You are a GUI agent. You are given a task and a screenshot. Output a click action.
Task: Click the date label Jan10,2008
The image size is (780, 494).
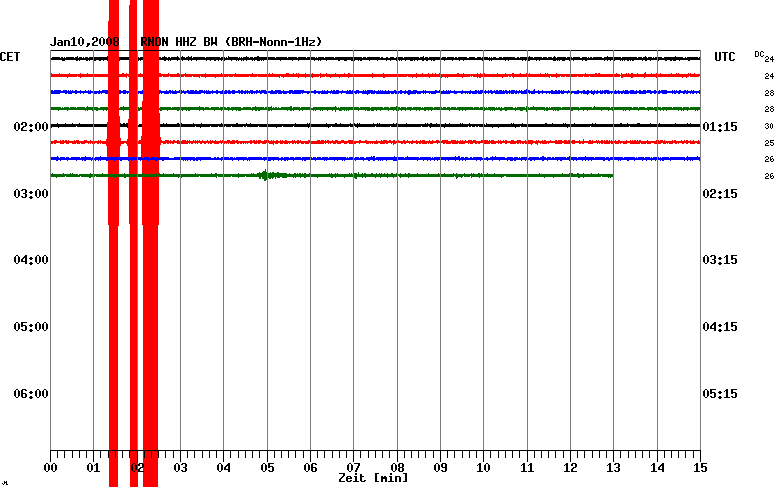tap(84, 42)
